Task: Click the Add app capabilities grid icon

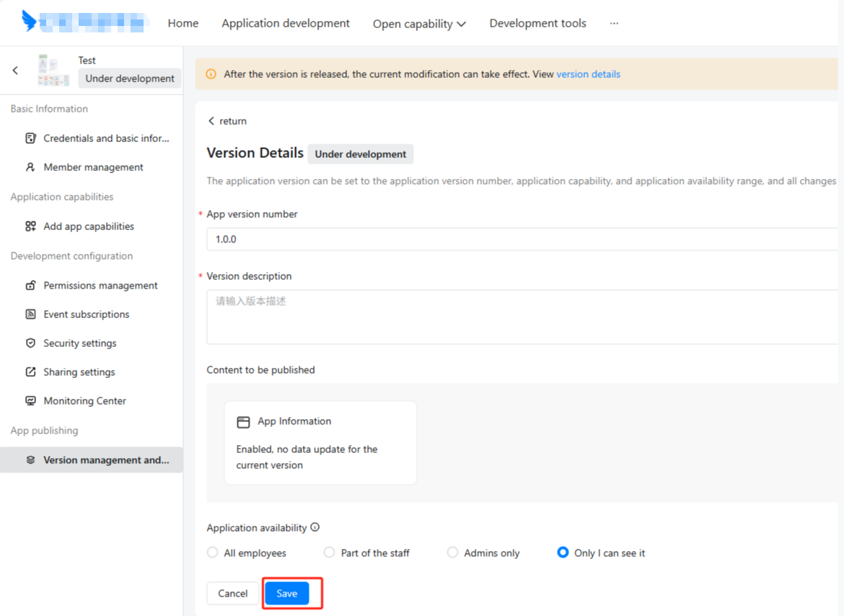Action: coord(30,226)
